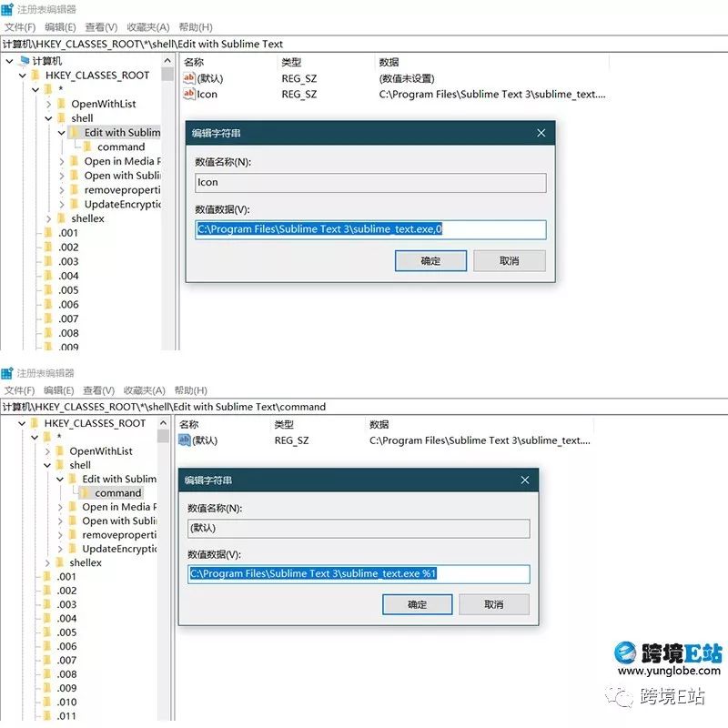Expand Open with Subli key in upper tree
The image size is (728, 728).
61,176
